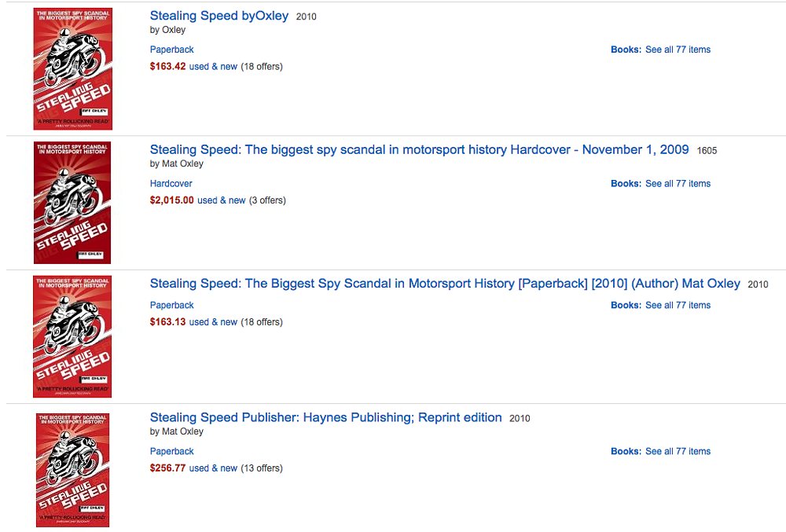
Task: Click 'See all 77 items' in the byOxley row
Action: click(678, 50)
